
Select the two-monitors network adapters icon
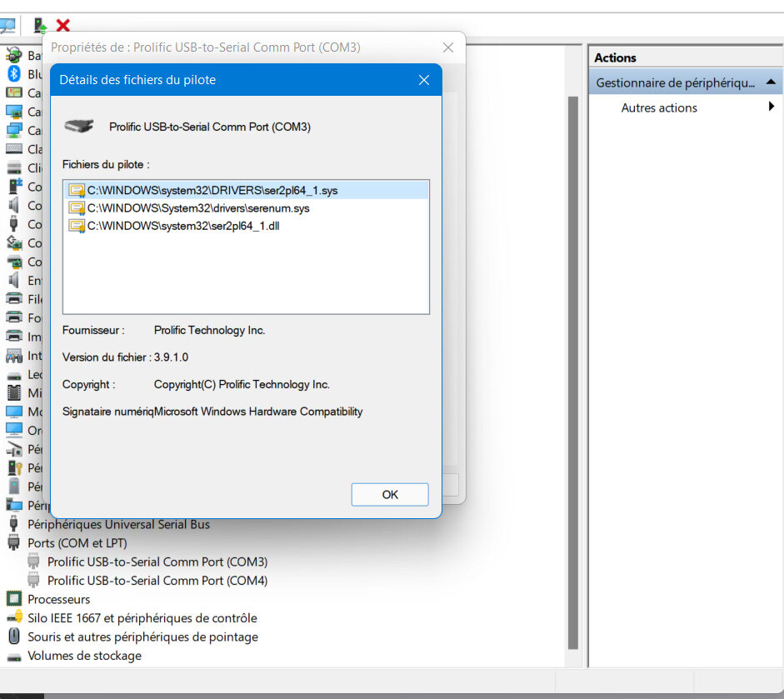click(x=14, y=130)
